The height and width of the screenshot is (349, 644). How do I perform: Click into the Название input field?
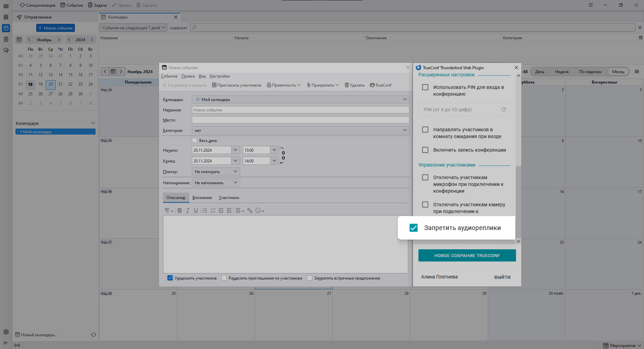click(x=301, y=110)
